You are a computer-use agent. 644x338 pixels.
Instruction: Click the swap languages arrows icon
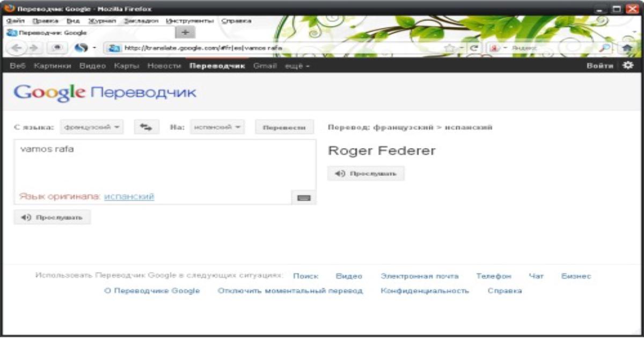(x=146, y=127)
